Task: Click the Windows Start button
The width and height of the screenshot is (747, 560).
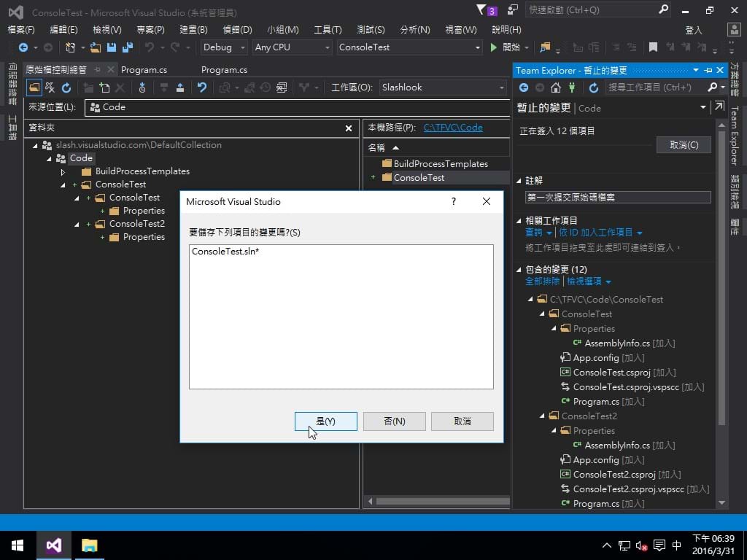Action: (x=18, y=545)
